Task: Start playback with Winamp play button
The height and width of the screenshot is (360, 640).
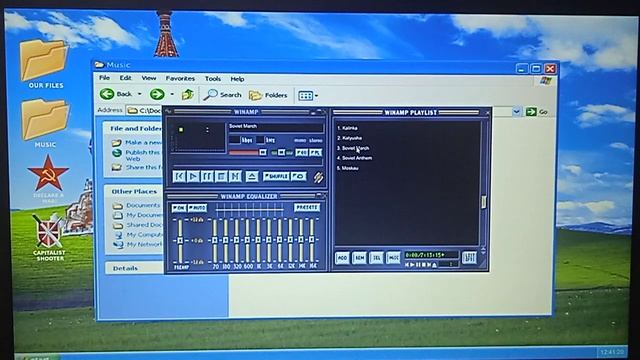Action: [x=193, y=176]
